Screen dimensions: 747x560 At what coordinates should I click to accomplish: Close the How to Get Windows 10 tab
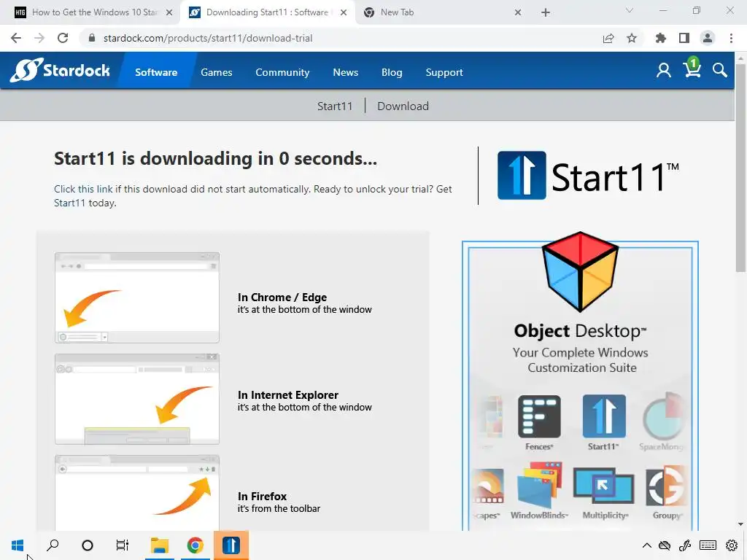pos(169,12)
